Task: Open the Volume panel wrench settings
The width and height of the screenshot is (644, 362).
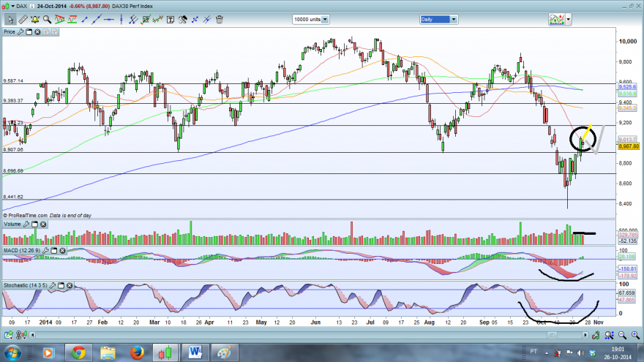Action: click(26, 224)
